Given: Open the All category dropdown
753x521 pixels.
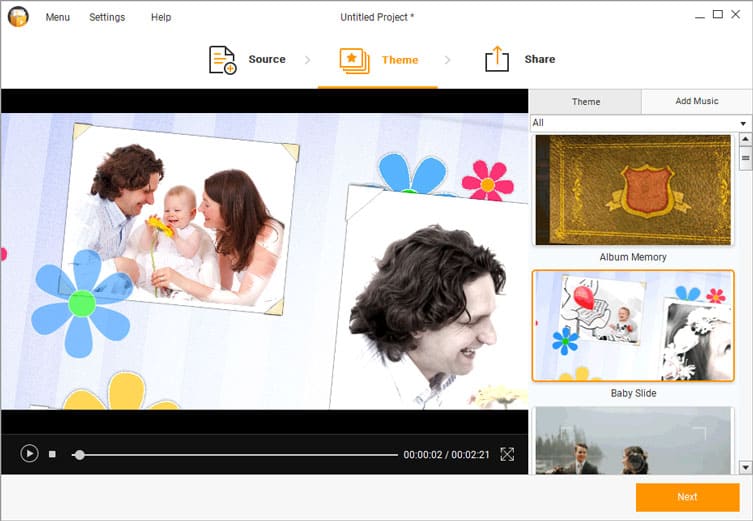Looking at the screenshot, I should click(x=641, y=123).
